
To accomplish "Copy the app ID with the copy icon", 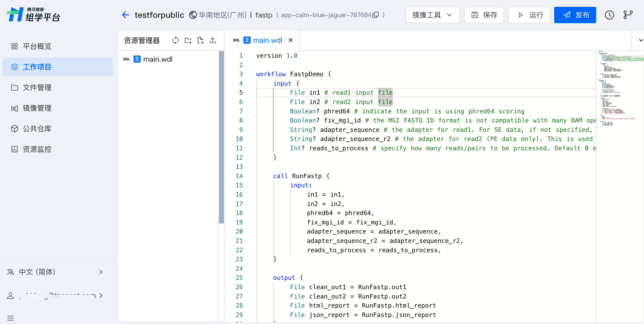I will pos(375,15).
